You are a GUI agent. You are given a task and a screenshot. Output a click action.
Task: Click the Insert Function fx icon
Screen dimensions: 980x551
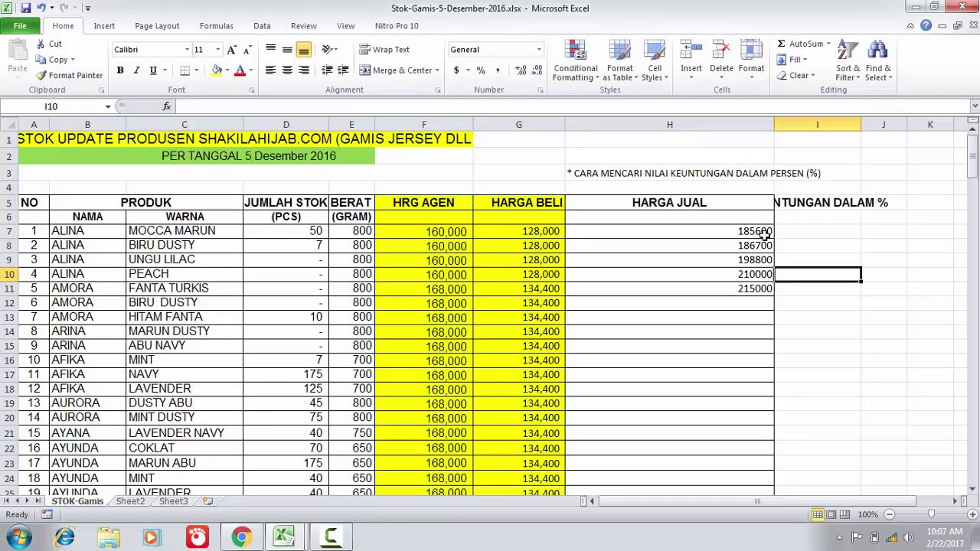pyautogui.click(x=167, y=106)
